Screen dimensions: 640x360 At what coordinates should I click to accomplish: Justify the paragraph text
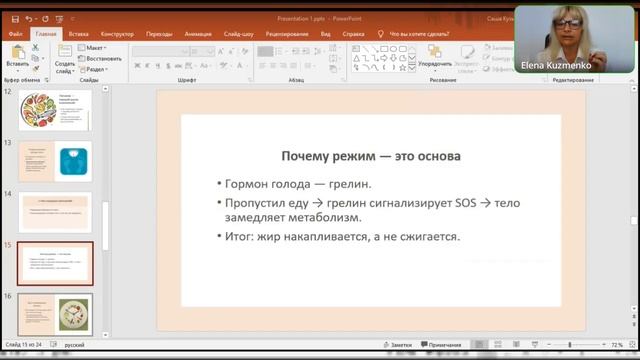click(293, 66)
